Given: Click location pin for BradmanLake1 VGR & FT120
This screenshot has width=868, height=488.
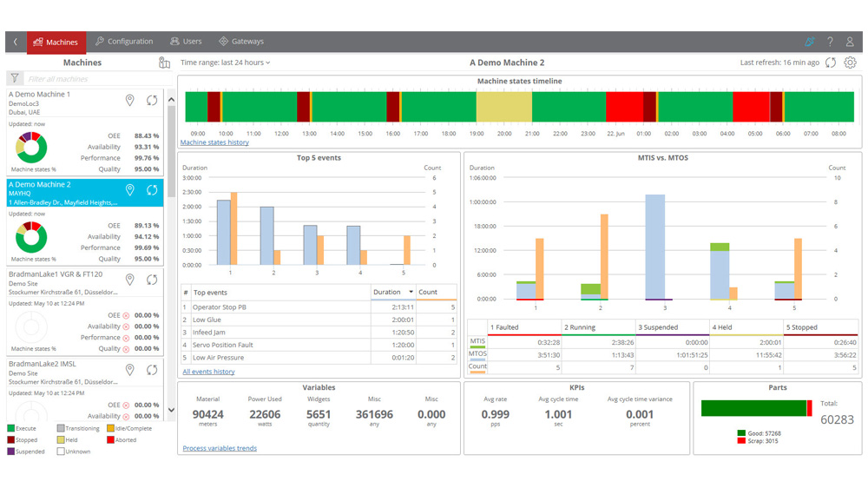Looking at the screenshot, I should pos(130,280).
